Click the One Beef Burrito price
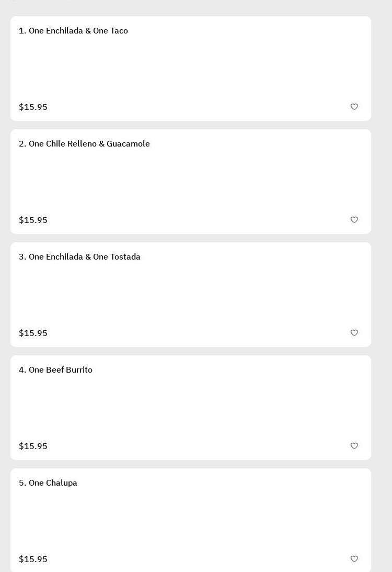392x572 pixels. coord(33,446)
